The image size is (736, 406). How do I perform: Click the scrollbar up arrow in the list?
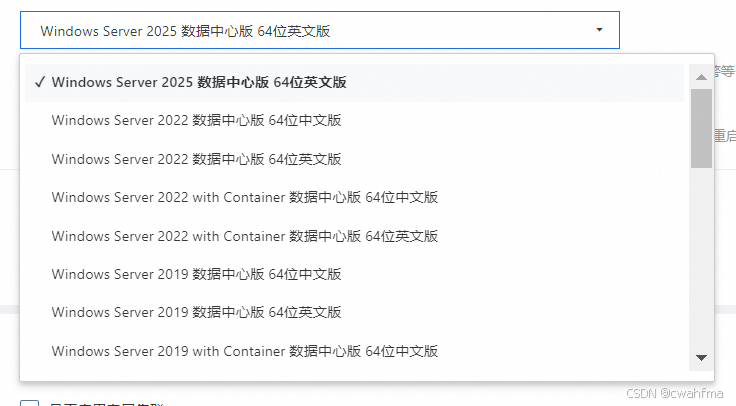coord(701,77)
